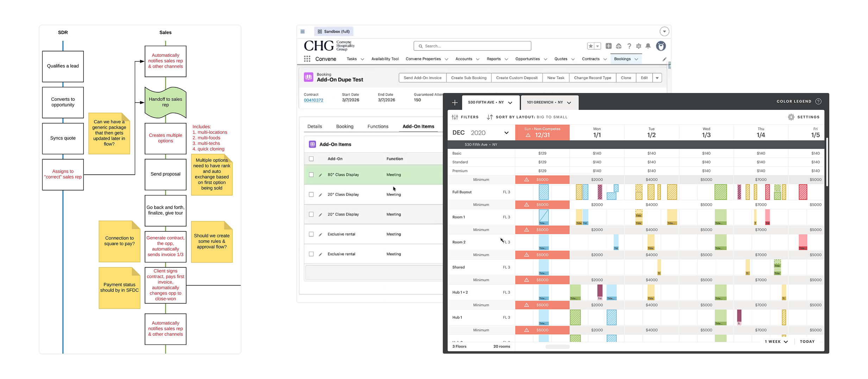Viewport: 868px width, 379px height.
Task: Click the Create Sub Booking button
Action: 468,77
